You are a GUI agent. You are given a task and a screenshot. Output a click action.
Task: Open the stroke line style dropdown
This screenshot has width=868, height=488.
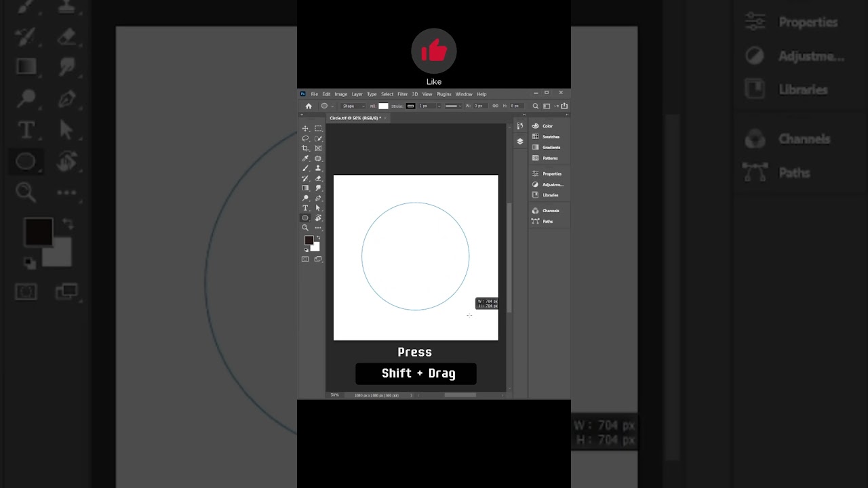(453, 106)
